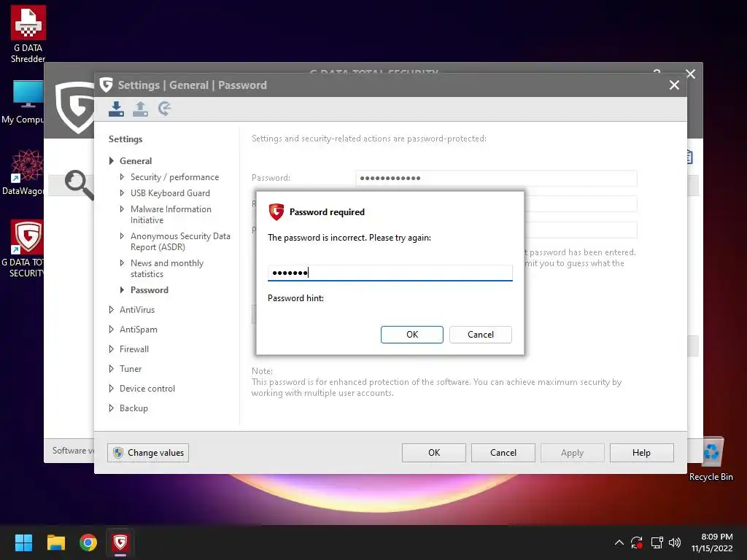Image resolution: width=747 pixels, height=560 pixels.
Task: Click Cancel in Settings window footer
Action: pos(503,452)
